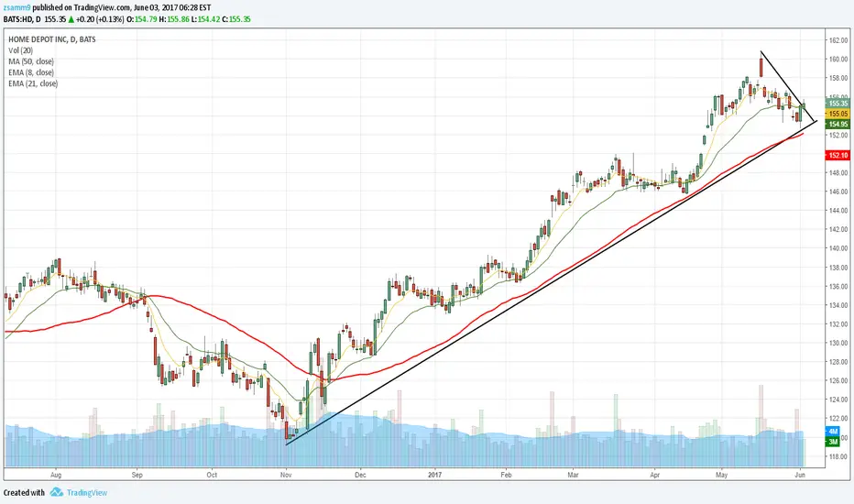Click the 158.00 price axis label
Image resolution: width=854 pixels, height=504 pixels.
[838, 78]
